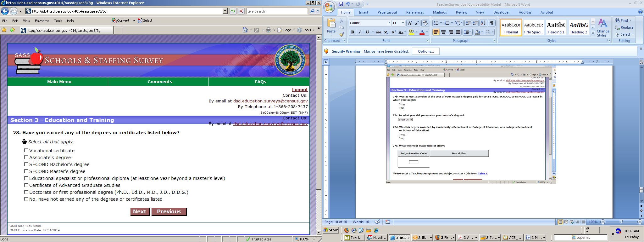The height and width of the screenshot is (242, 644).
Task: Open the Favorites menu in Internet Explorer
Action: click(x=42, y=21)
